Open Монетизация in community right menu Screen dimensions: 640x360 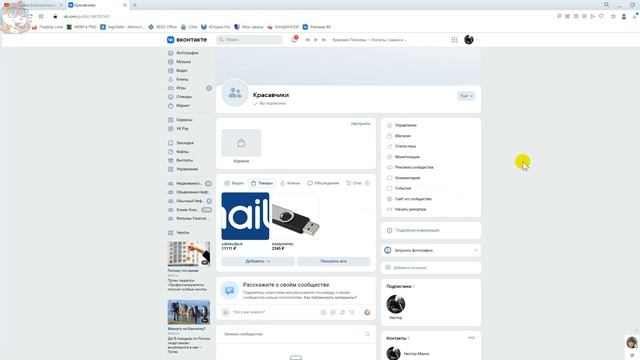403,157
